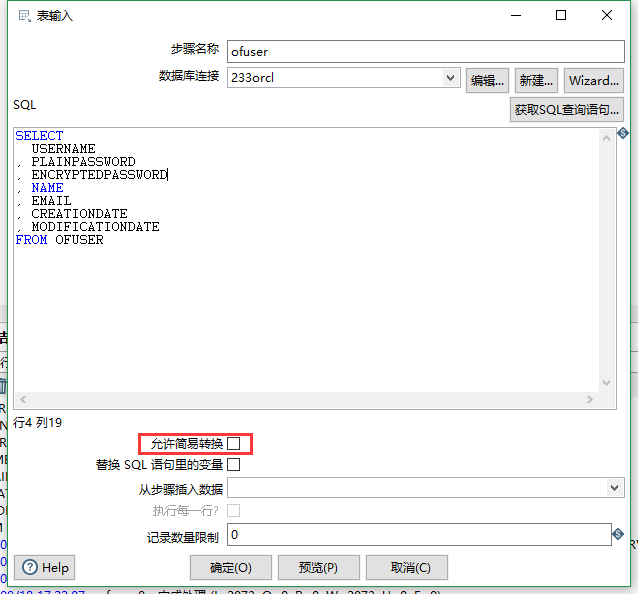Cancel with the 取消(C) button
The image size is (638, 594).
coord(407,567)
